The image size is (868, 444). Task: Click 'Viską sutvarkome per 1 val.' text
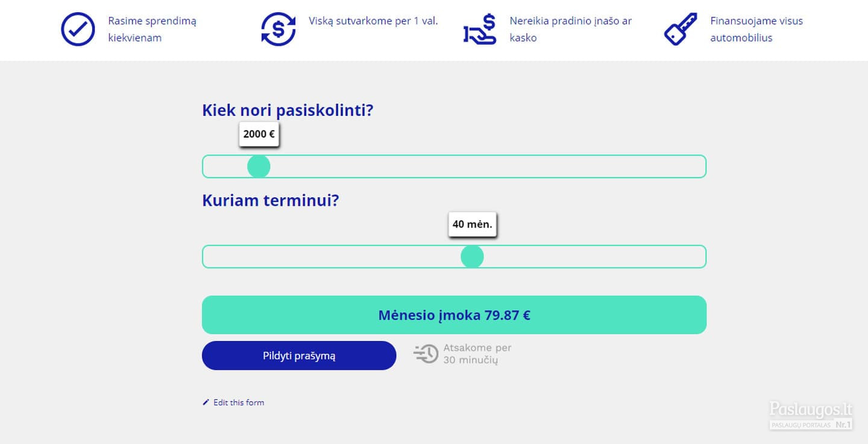(374, 21)
